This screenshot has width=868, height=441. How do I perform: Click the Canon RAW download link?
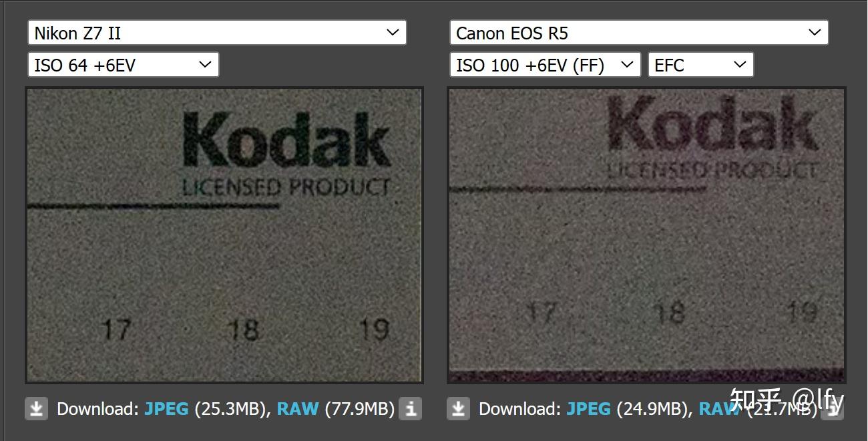718,409
